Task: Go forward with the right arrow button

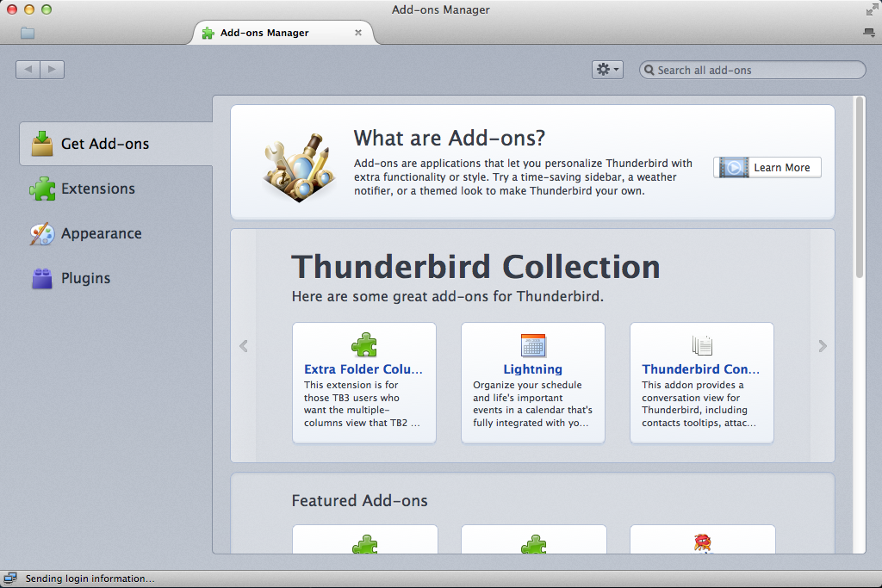Action: 52,70
